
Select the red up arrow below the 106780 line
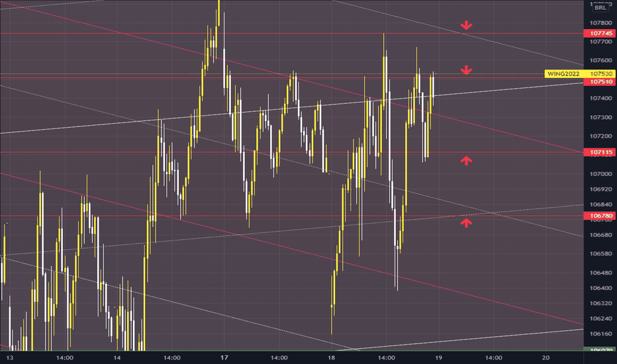(466, 223)
